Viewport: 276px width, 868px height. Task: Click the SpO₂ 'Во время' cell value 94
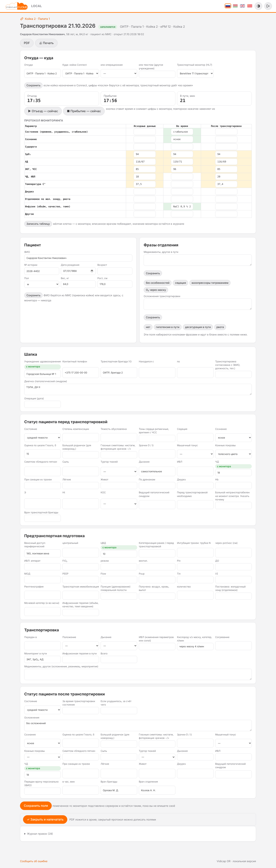(182, 154)
